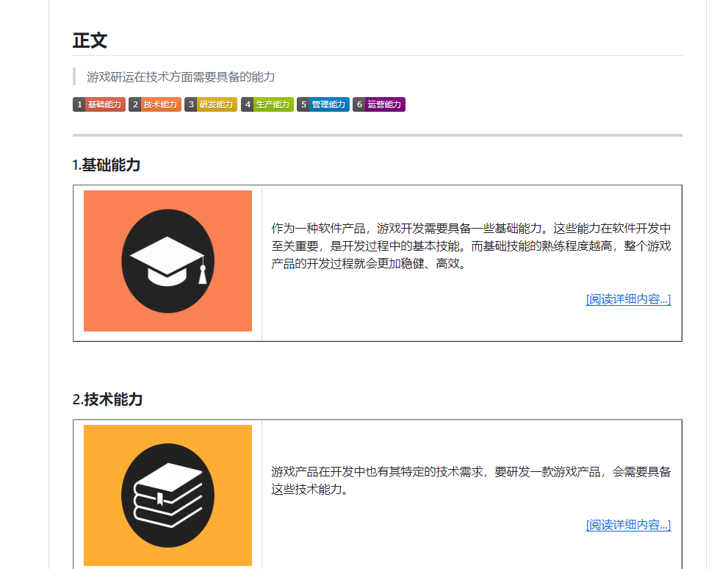This screenshot has height=569, width=728.
Task: Click the graduation cap icon image
Action: [167, 260]
